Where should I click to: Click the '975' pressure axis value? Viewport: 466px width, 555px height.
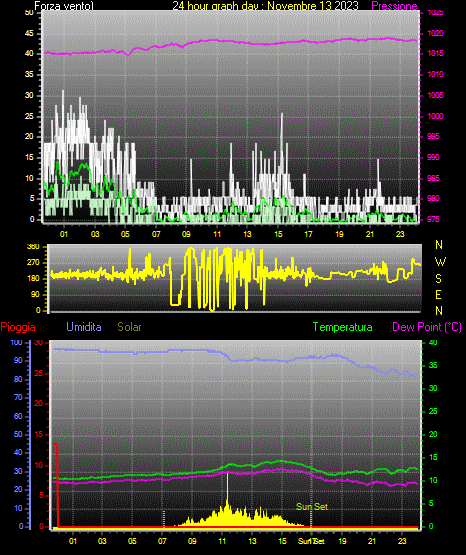click(x=433, y=219)
